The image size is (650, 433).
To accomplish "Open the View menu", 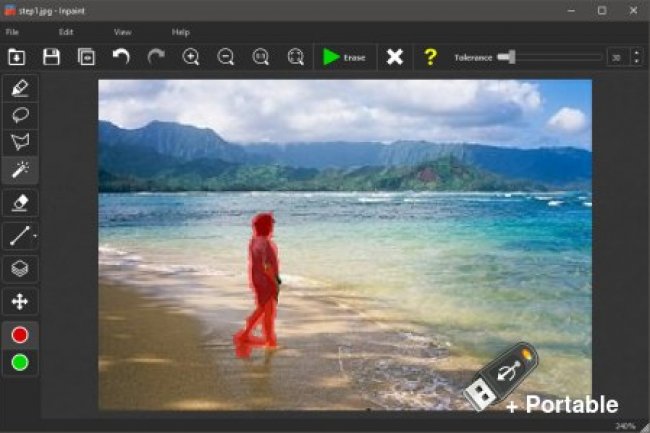I will point(122,32).
